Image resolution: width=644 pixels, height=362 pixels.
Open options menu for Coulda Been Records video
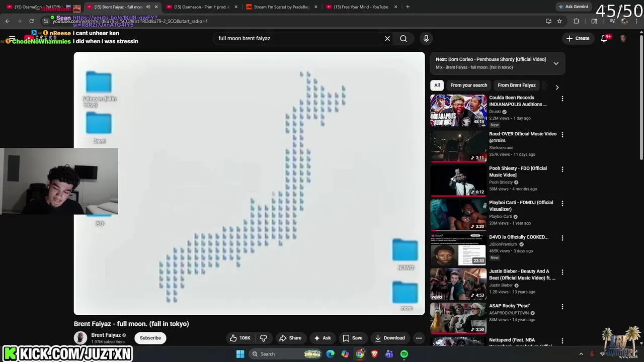[562, 99]
